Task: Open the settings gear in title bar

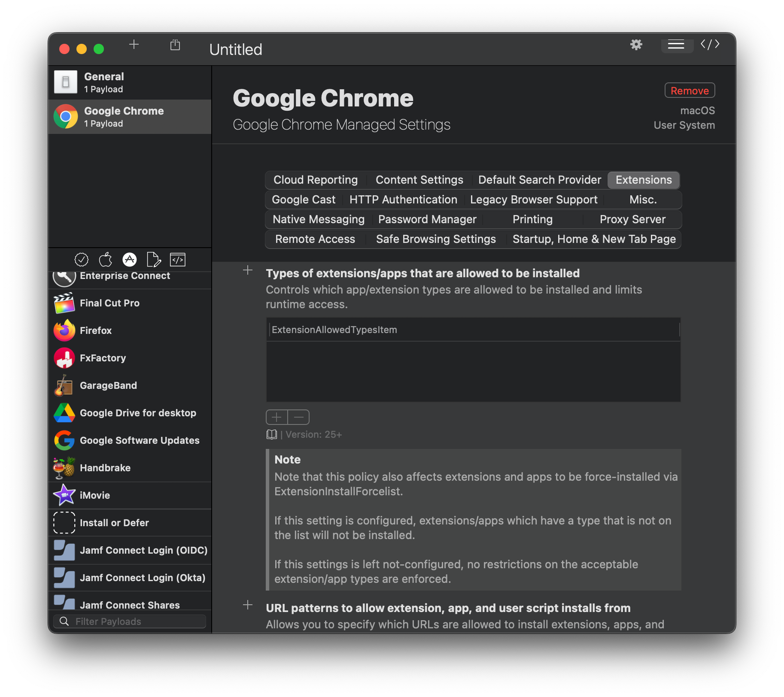Action: [636, 45]
